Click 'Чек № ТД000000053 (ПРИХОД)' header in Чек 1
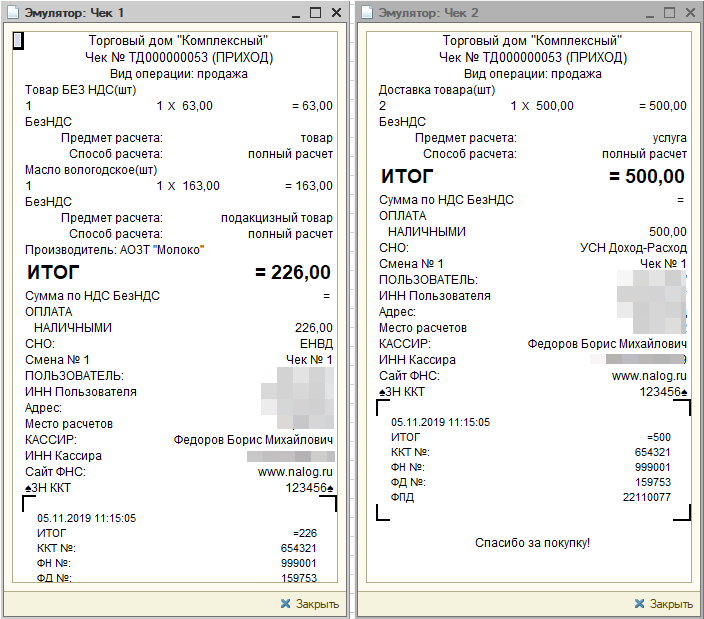The width and height of the screenshot is (704, 619). [x=179, y=57]
